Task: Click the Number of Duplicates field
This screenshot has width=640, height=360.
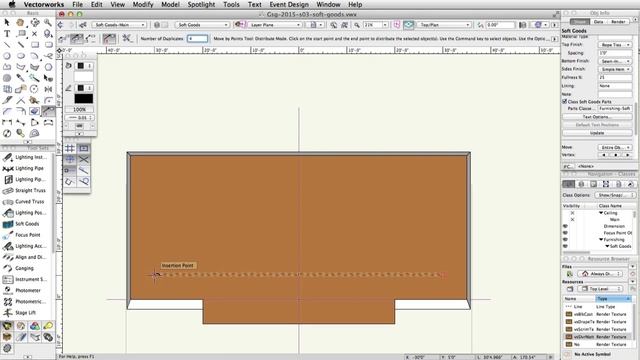Action: point(197,39)
